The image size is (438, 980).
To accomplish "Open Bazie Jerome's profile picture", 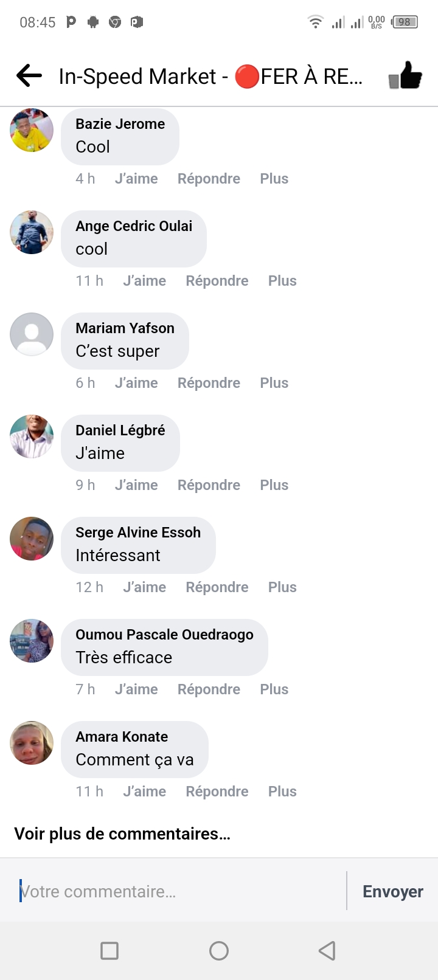I will pyautogui.click(x=32, y=130).
